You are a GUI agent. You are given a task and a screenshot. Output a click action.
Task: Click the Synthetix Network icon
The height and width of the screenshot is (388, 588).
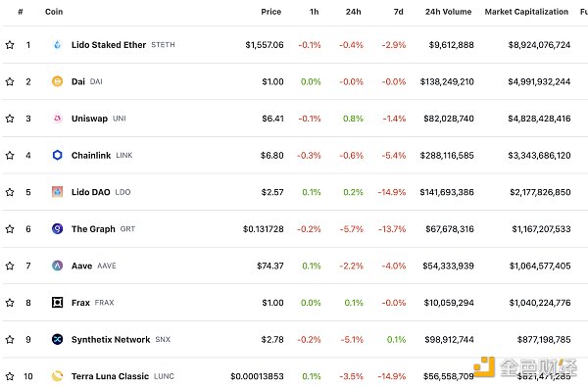58,339
